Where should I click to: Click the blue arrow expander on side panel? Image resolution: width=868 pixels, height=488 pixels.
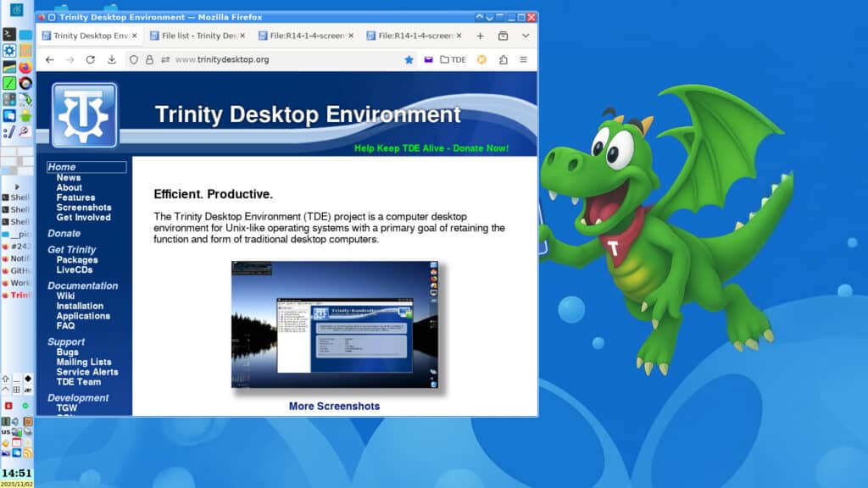[17, 186]
